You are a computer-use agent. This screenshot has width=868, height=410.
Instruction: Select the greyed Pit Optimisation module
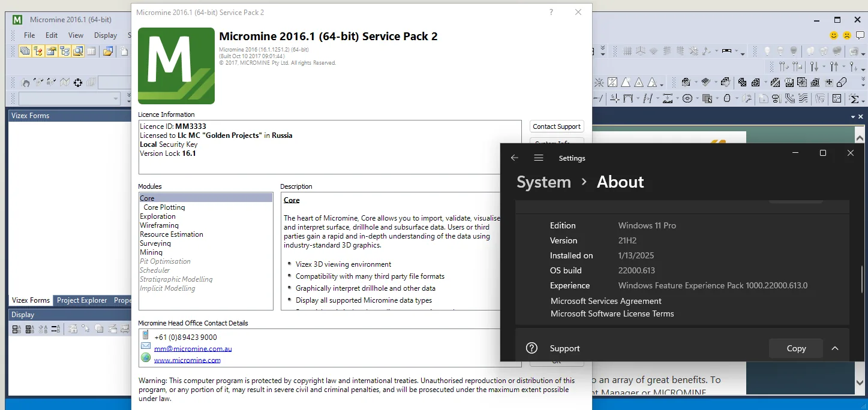click(165, 261)
